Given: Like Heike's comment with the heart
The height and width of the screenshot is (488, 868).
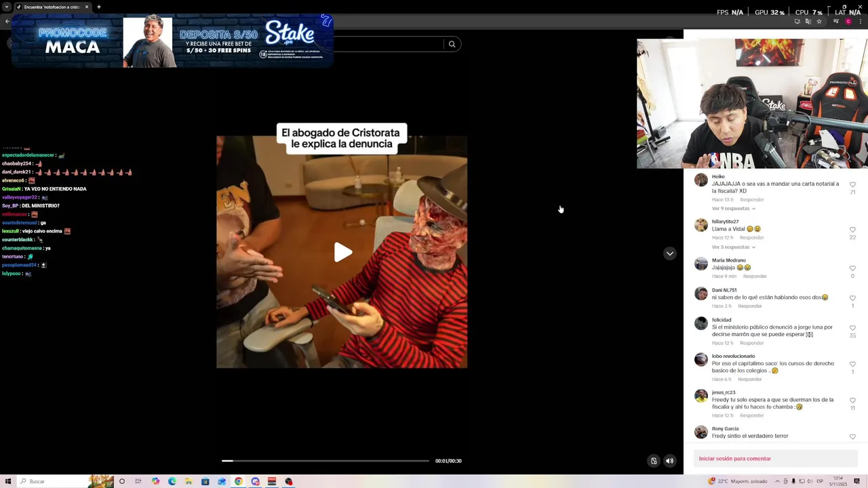Looking at the screenshot, I should [x=852, y=184].
